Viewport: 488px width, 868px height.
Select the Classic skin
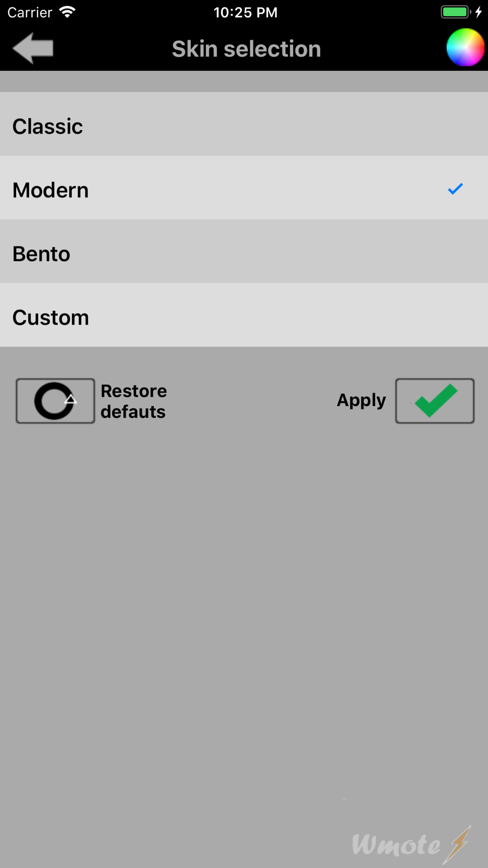244,124
